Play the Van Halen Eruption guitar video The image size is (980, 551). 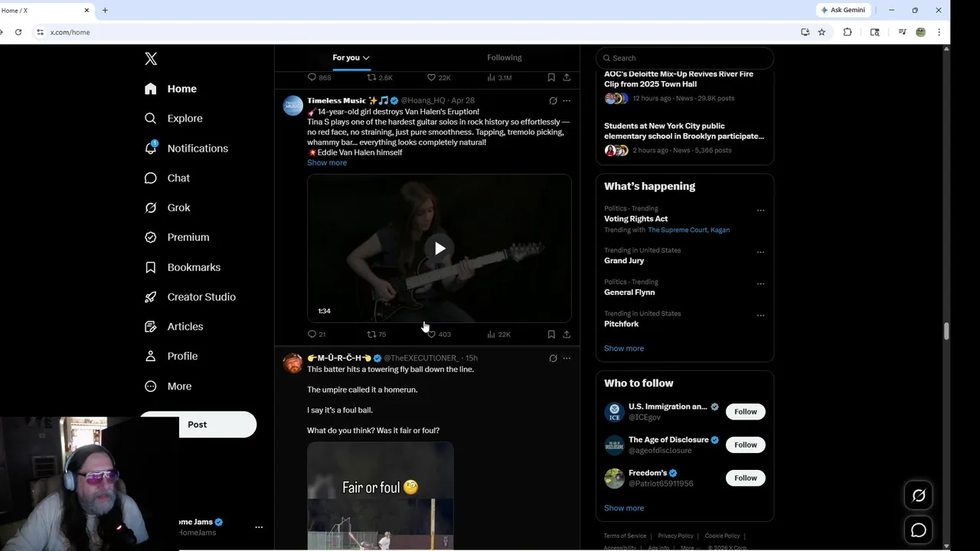point(439,249)
